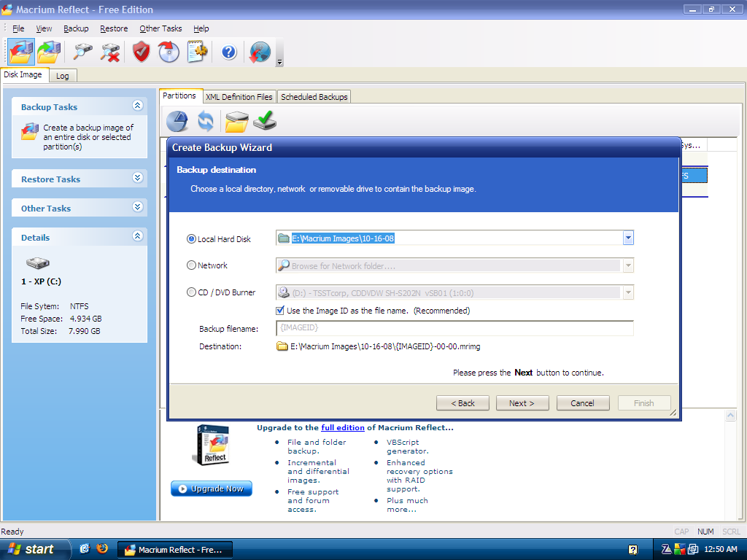
Task: Open ZoneAlarm from the system tray
Action: point(667,550)
